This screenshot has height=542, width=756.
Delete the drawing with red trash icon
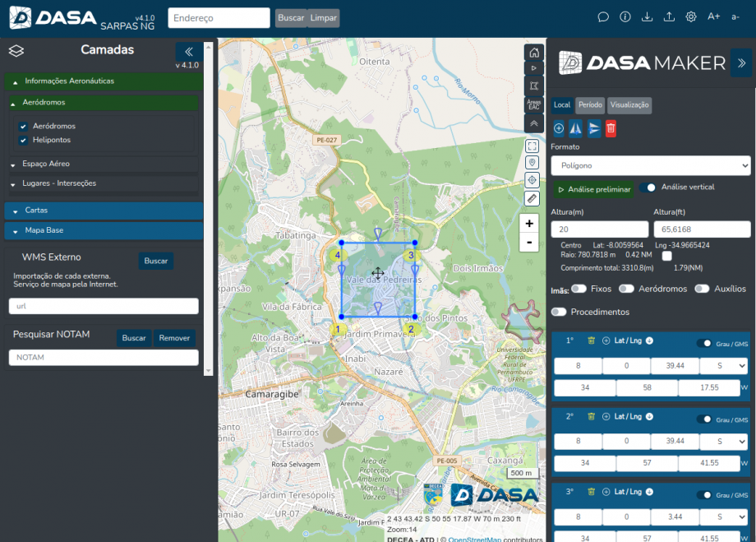(611, 128)
